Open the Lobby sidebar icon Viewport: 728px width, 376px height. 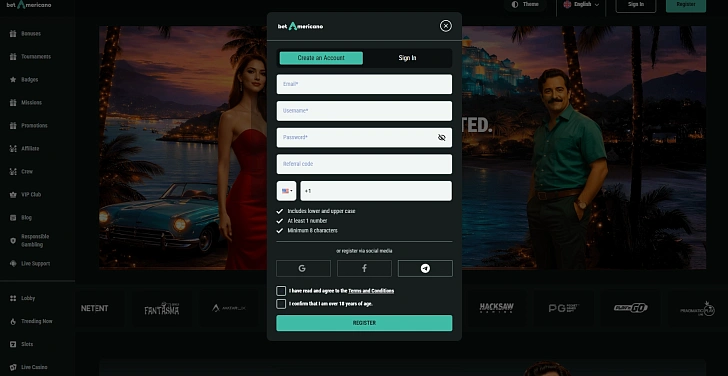pos(13,298)
